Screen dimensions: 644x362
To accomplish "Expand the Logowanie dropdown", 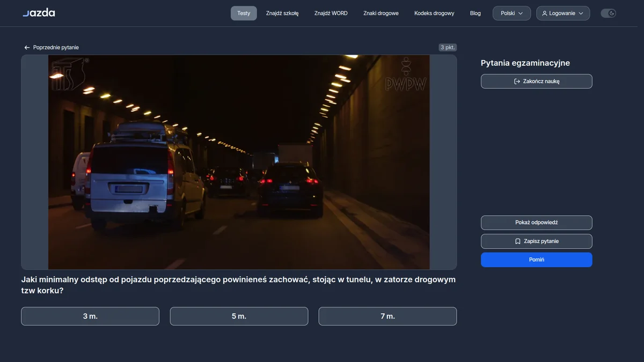I will click(563, 13).
